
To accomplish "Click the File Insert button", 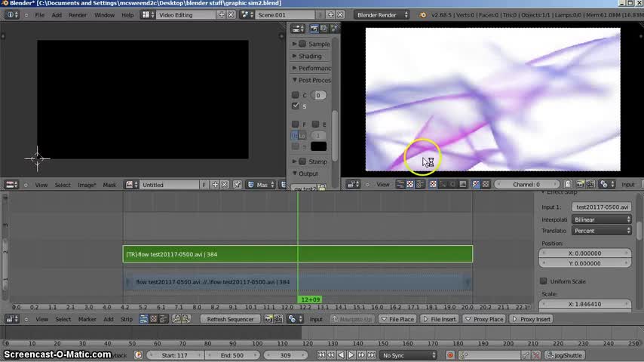I will [439, 319].
